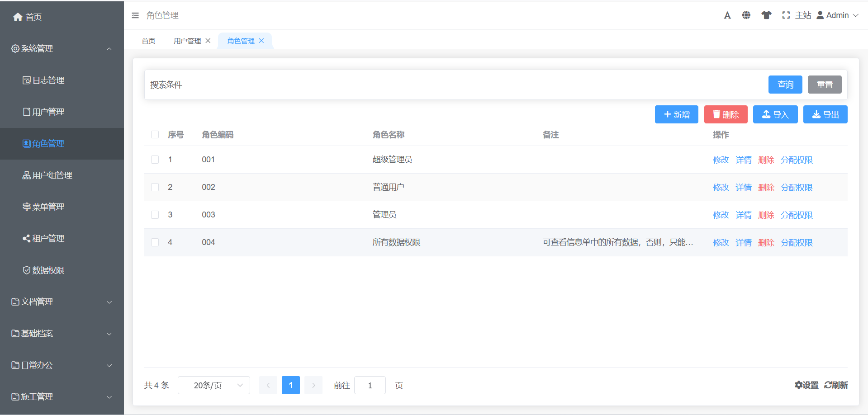Click 详情 for 普通用户 row

coord(744,187)
